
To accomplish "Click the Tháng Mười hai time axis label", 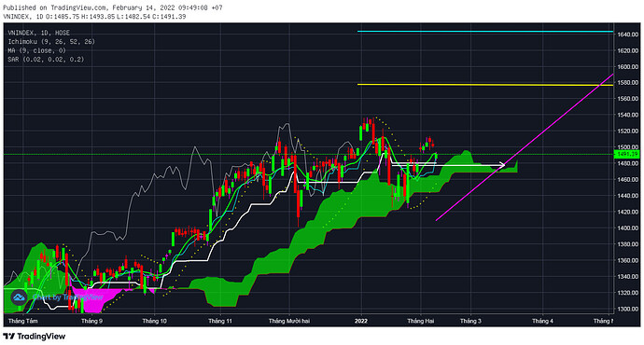I will [289, 321].
